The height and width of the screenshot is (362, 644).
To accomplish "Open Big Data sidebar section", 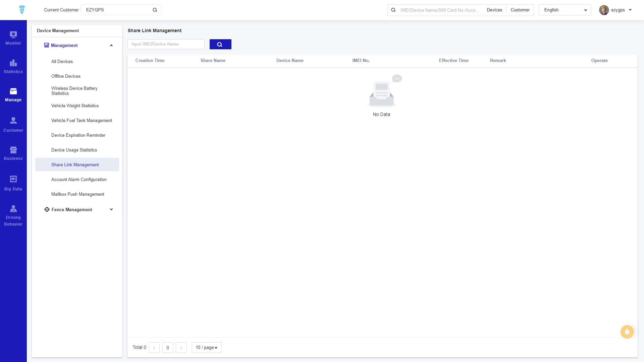I will click(x=13, y=183).
